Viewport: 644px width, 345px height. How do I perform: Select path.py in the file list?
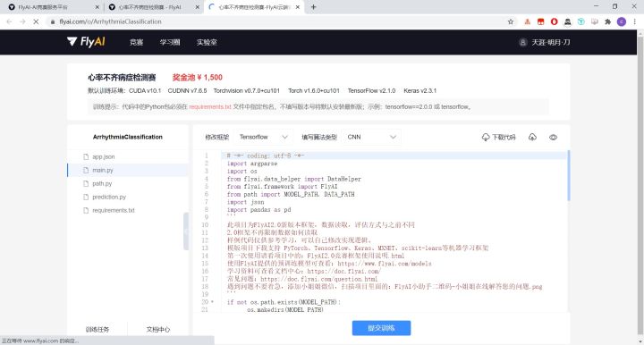(128, 184)
